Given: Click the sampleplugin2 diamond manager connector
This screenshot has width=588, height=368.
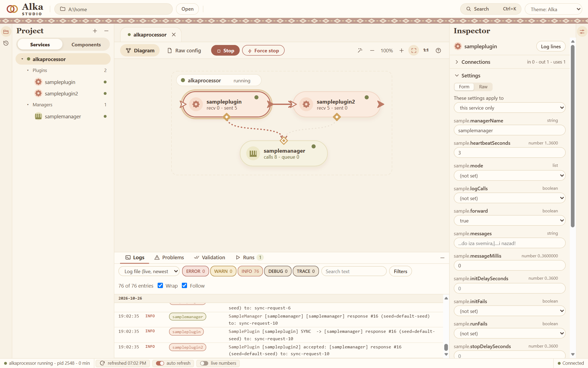Looking at the screenshot, I should tap(337, 117).
